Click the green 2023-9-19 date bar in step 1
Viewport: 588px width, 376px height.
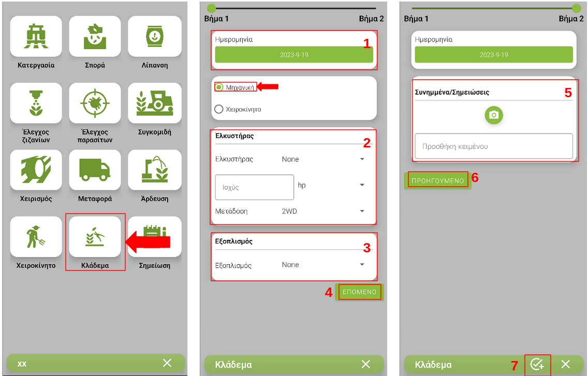pos(293,55)
